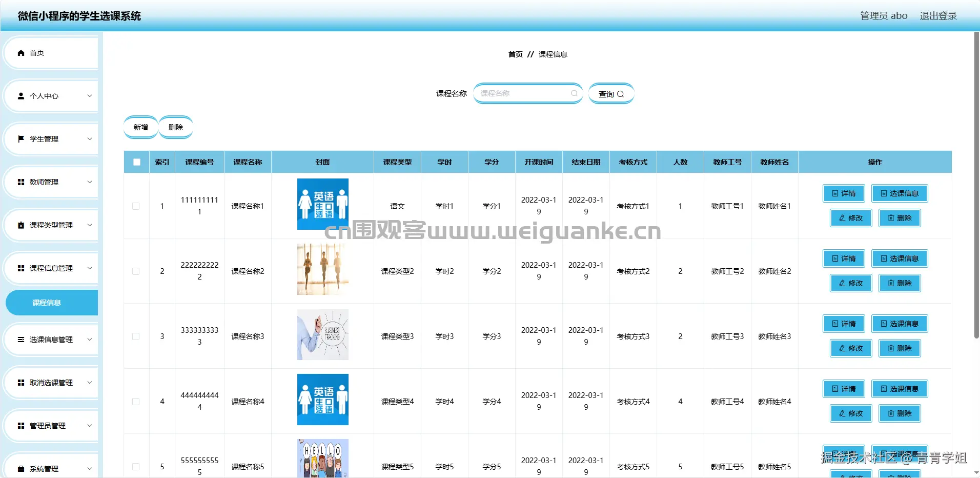The image size is (980, 478).
Task: Click the 删除 trash icon in row 课程名称1
Action: [x=891, y=218]
